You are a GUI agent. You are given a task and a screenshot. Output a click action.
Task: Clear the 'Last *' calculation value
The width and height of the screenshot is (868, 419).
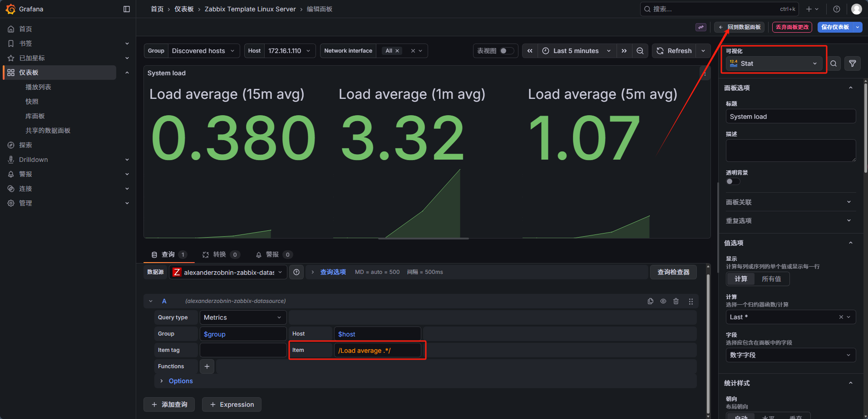[x=841, y=317]
